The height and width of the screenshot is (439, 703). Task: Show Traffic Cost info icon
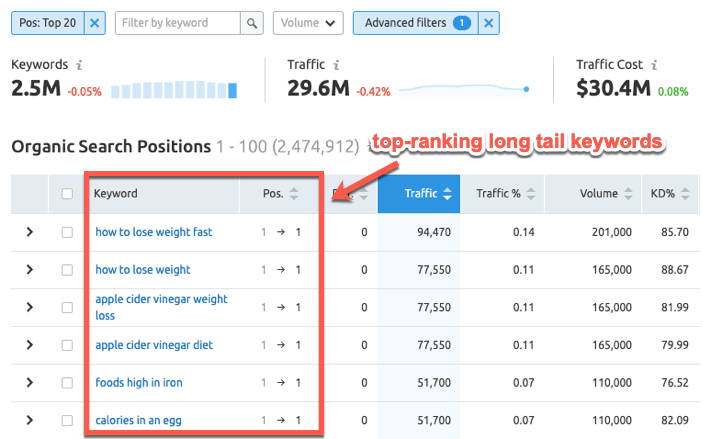(x=654, y=65)
